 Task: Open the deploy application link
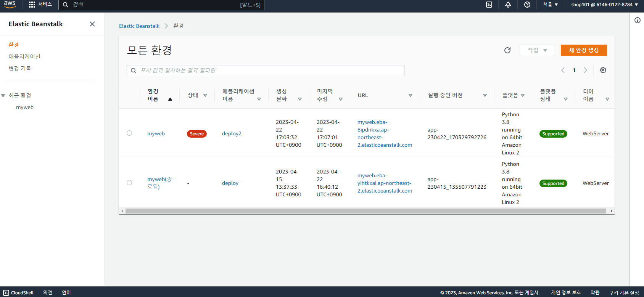230,183
